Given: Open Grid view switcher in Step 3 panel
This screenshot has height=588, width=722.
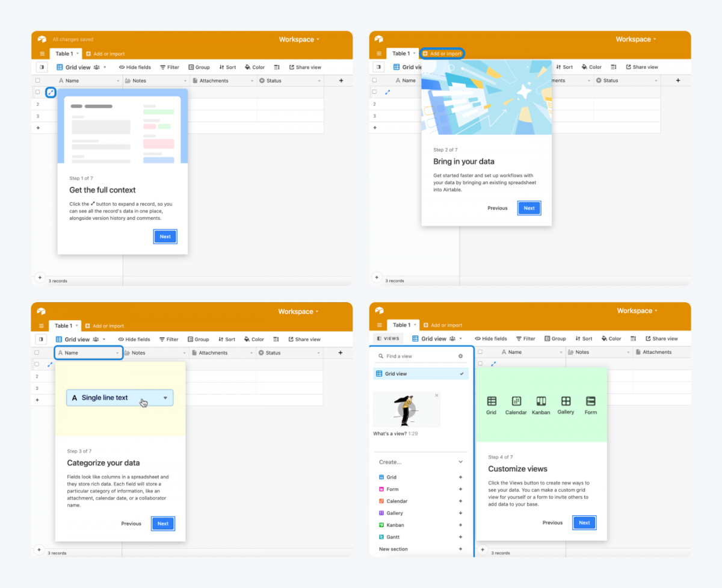Looking at the screenshot, I should click(81, 339).
